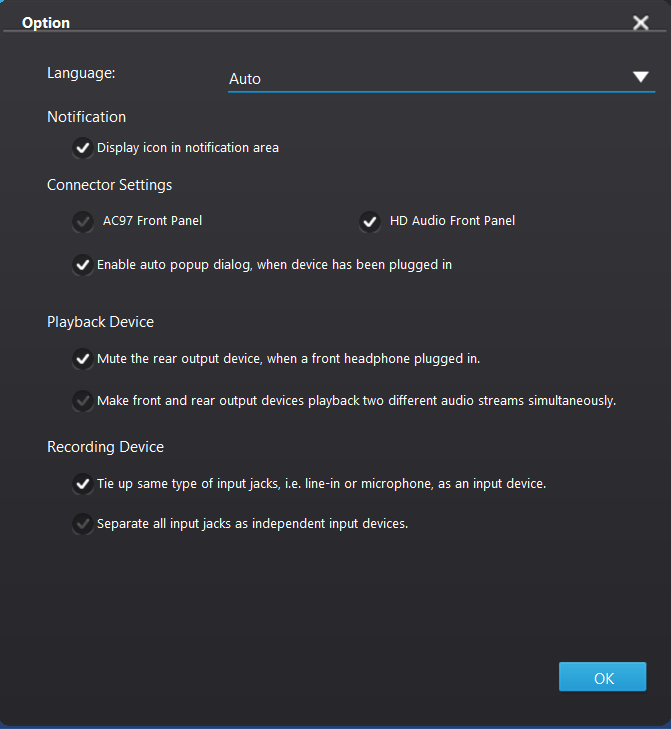Close the Option dialog with X
Screen dimensions: 671x729
tap(641, 23)
